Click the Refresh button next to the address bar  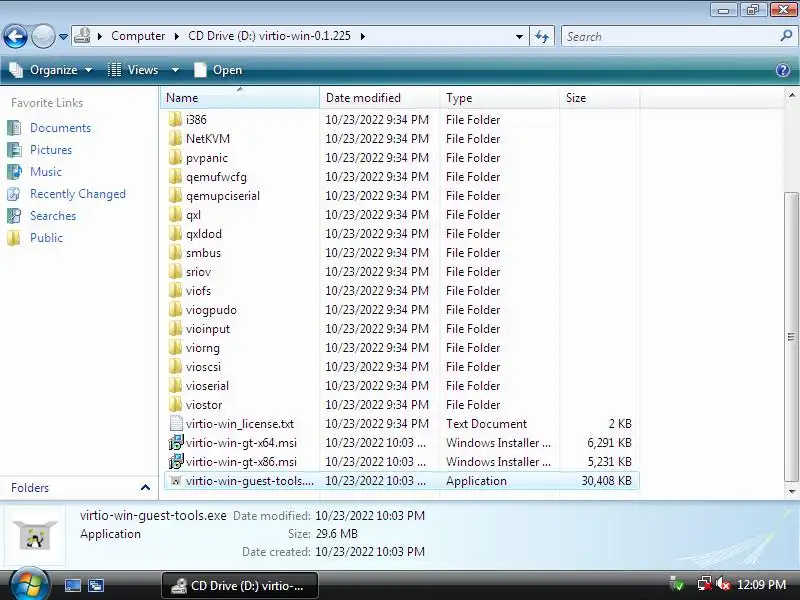(542, 36)
